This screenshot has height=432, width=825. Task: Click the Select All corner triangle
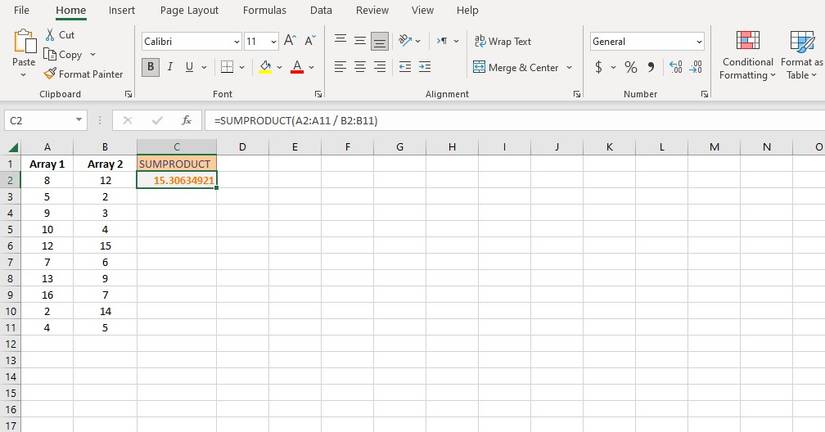pyautogui.click(x=11, y=147)
